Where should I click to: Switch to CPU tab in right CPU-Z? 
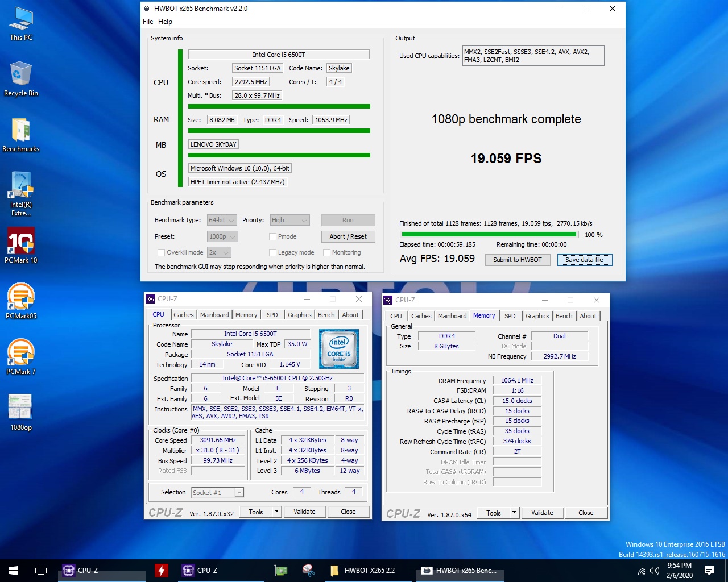coord(396,316)
